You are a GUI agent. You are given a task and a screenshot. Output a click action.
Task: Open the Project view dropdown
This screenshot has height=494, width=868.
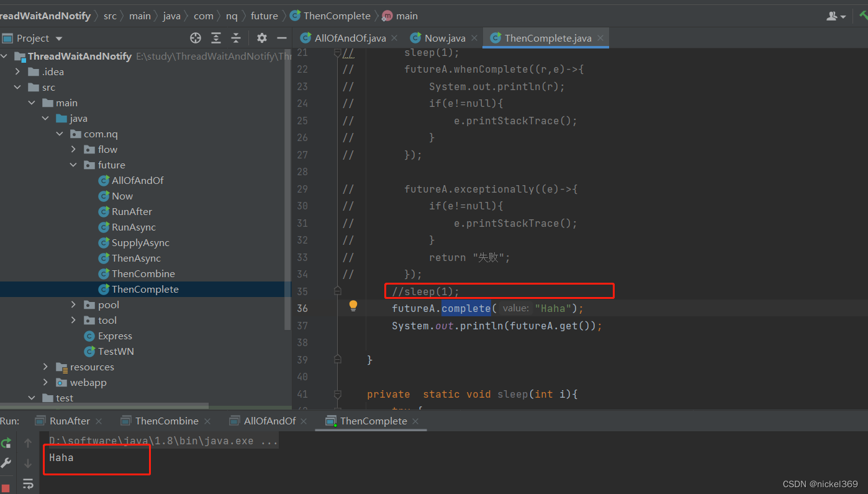click(59, 39)
